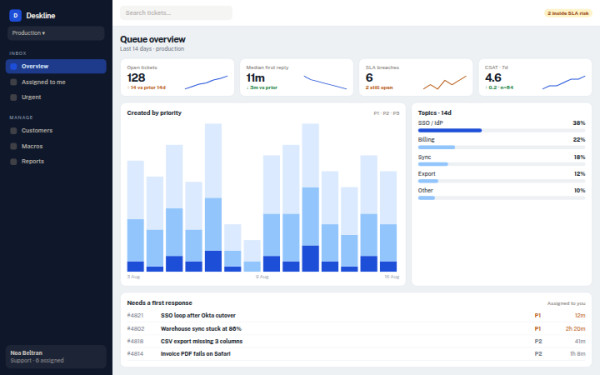
Task: Click the SLA breaches orange sparkline
Action: click(x=445, y=82)
